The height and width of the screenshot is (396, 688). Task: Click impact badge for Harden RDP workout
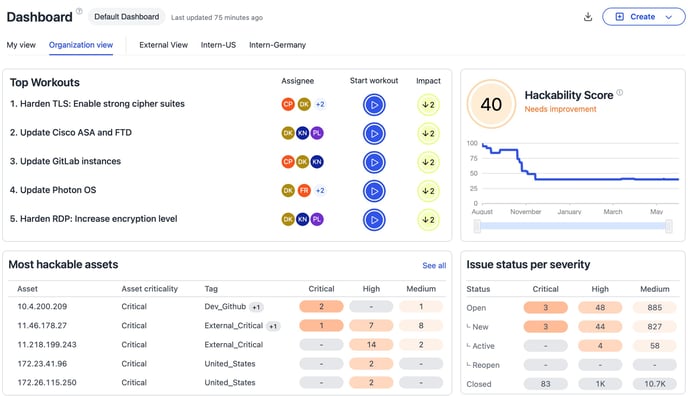(428, 220)
